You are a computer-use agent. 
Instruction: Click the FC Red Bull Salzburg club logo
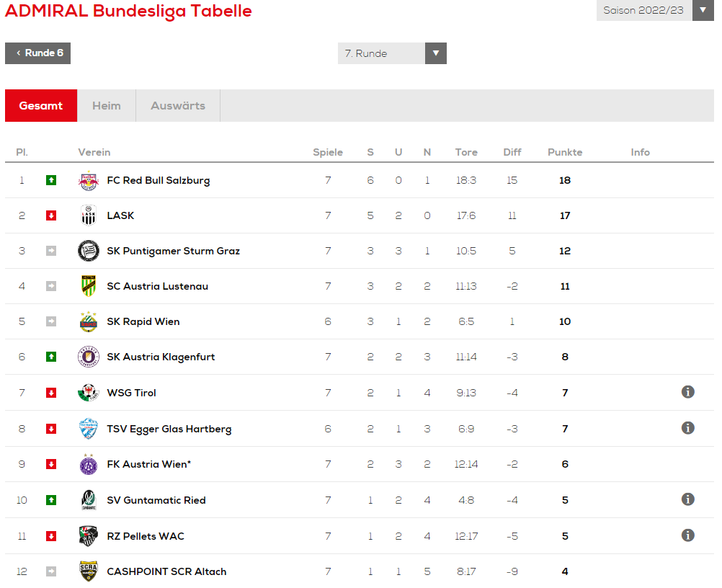click(x=89, y=180)
